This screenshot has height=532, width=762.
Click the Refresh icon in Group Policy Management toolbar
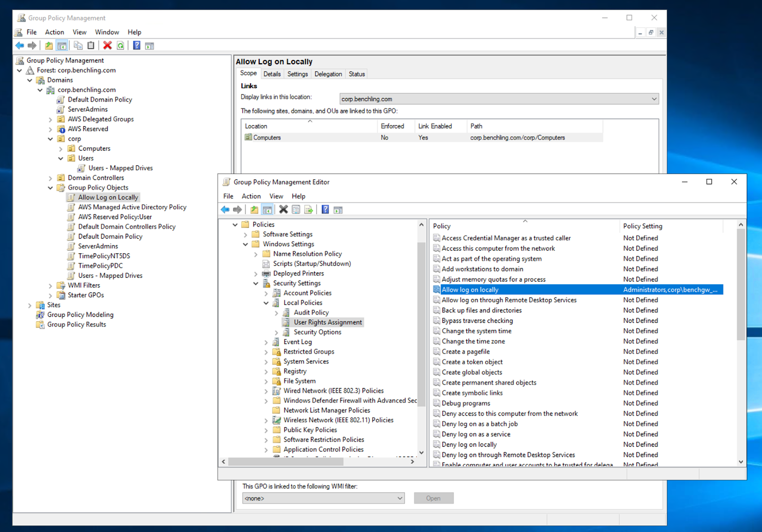(120, 46)
